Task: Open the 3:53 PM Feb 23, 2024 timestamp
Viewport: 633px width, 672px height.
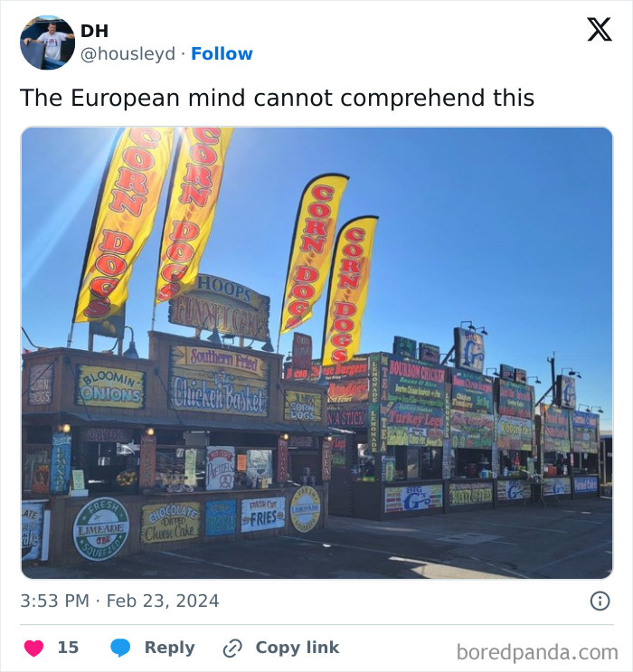Action: pyautogui.click(x=119, y=601)
